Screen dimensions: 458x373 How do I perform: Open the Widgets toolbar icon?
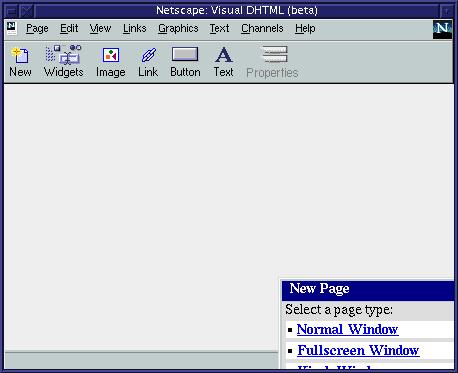tap(63, 55)
